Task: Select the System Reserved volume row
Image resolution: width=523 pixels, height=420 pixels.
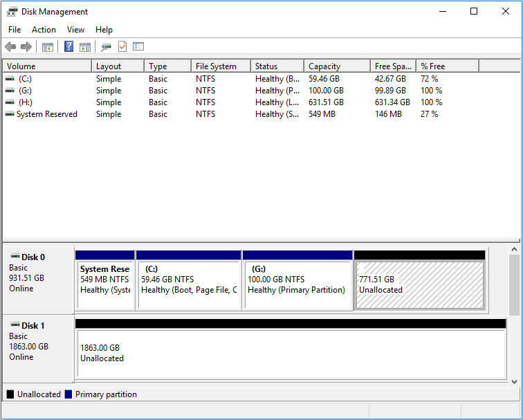Action: click(x=46, y=114)
